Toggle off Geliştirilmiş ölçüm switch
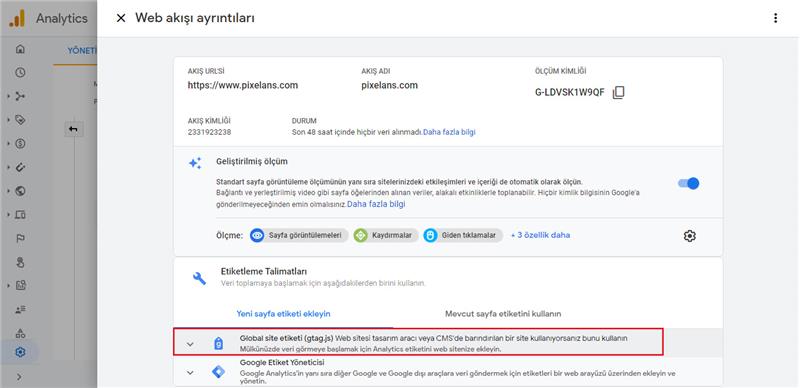800x388 pixels. tap(688, 183)
